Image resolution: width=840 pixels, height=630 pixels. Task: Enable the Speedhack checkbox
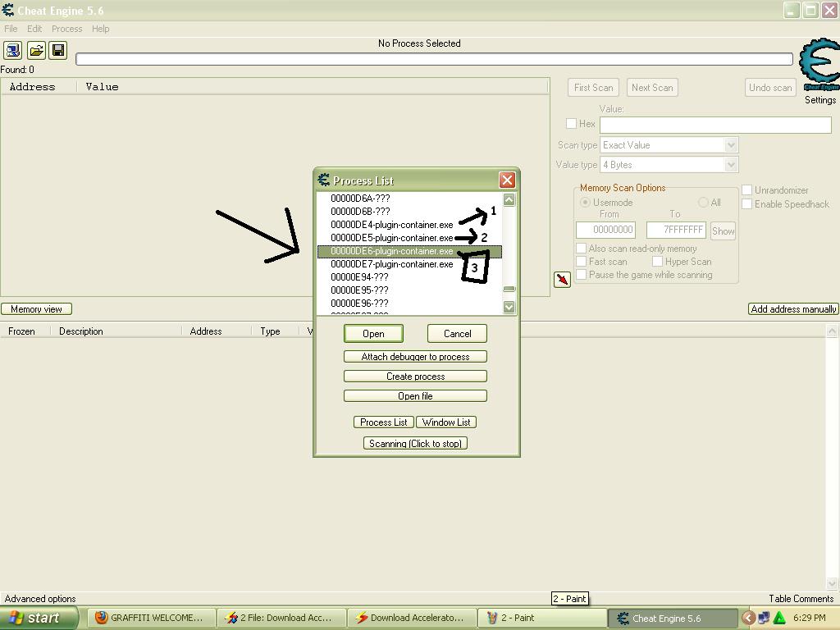coord(746,204)
